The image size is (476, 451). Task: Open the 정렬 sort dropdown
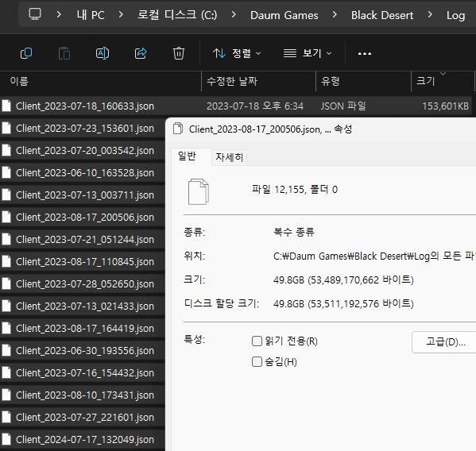coord(237,54)
